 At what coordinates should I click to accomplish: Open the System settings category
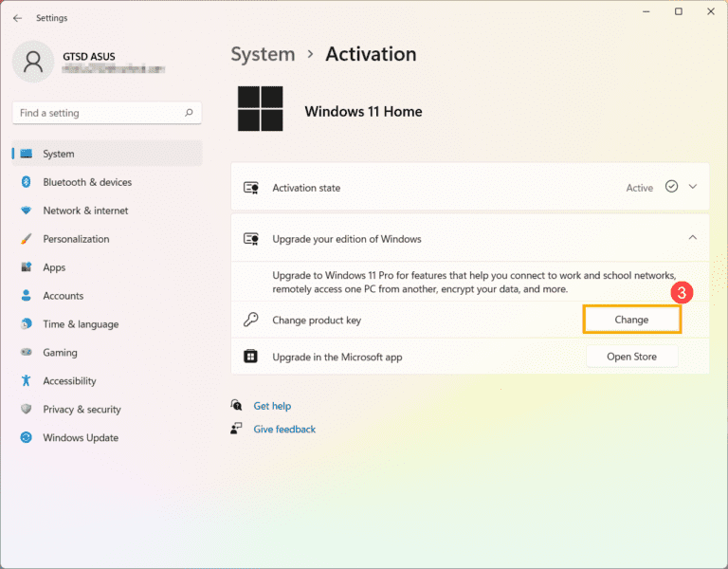107,154
